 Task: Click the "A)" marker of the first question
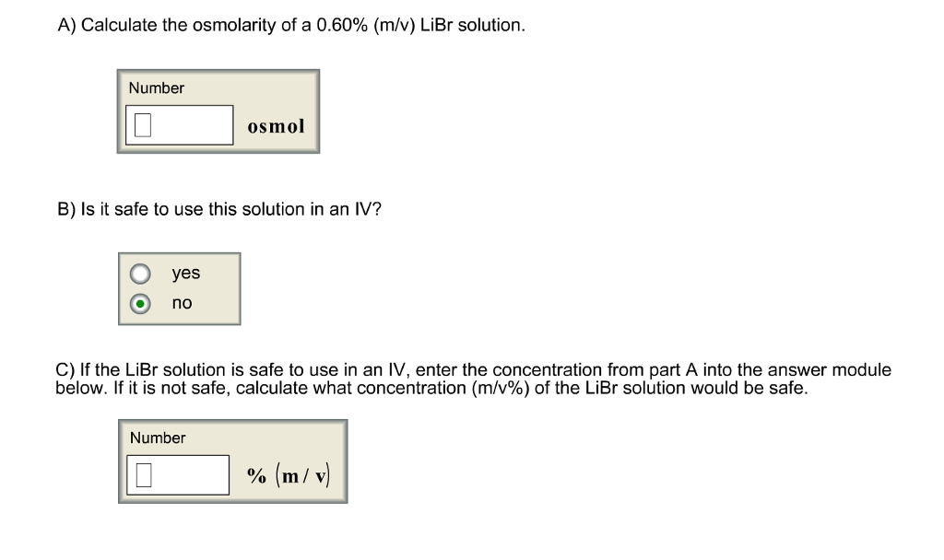click(66, 26)
